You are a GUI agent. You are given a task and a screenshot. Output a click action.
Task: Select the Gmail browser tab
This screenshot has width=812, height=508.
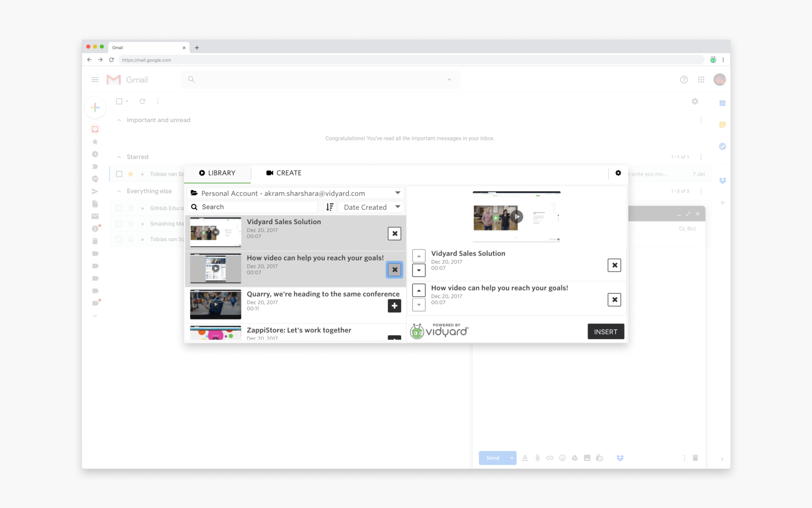148,48
